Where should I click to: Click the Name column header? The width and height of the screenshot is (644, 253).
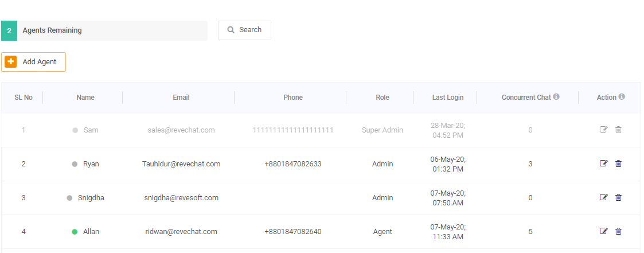[x=85, y=98]
